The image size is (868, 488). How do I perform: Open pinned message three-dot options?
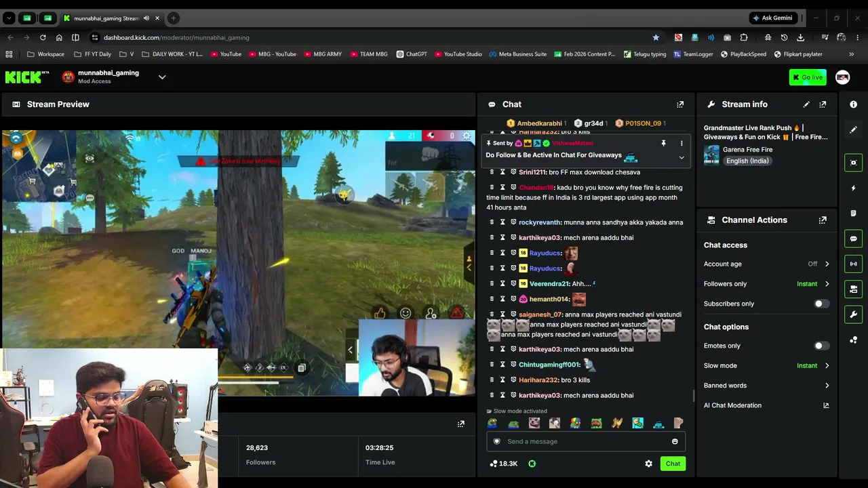pos(682,144)
